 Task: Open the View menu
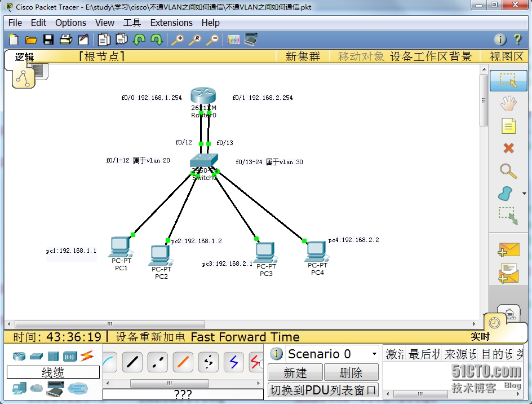(104, 23)
